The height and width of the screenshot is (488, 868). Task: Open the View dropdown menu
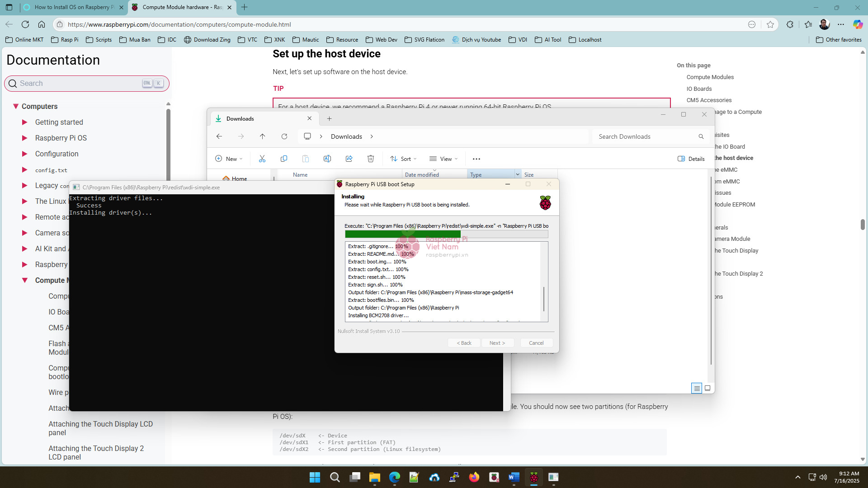[x=443, y=159]
